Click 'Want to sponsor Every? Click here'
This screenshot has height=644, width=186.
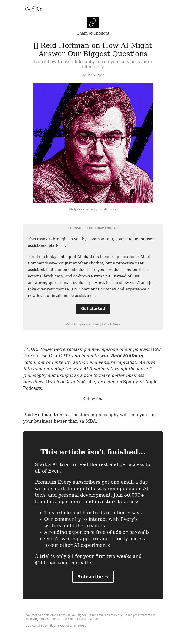93,324
